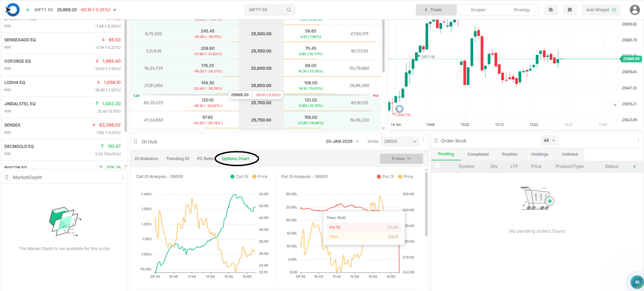Screen dimensions: 644x291
Task: Click the bookmark icon in top bar
Action: [x=569, y=10]
